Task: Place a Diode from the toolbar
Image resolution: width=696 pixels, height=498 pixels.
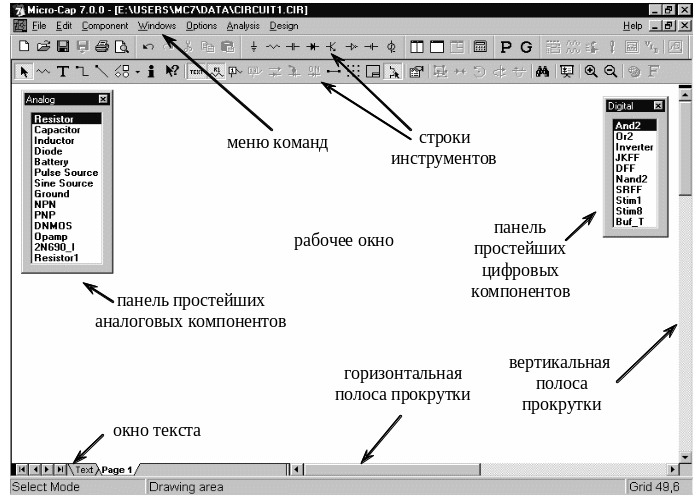Action: pyautogui.click(x=312, y=46)
